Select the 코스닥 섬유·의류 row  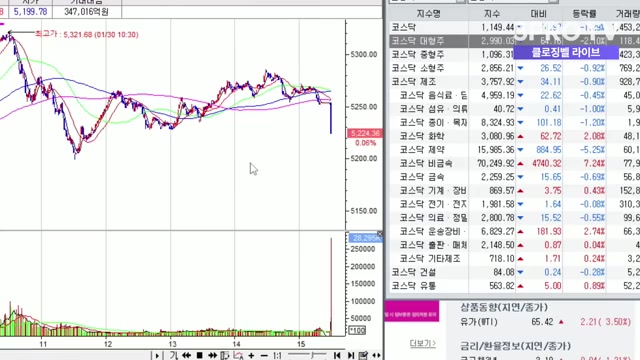click(x=514, y=109)
